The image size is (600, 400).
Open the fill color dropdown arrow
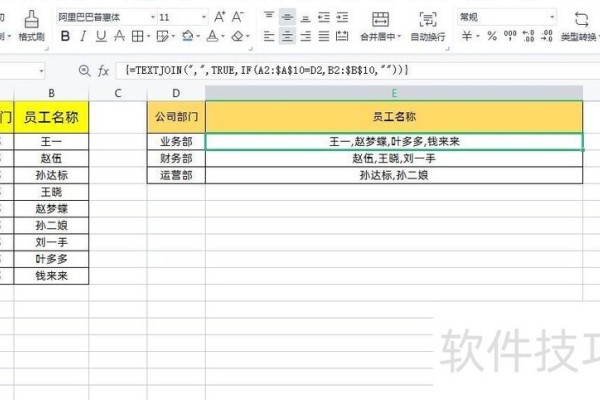click(198, 37)
